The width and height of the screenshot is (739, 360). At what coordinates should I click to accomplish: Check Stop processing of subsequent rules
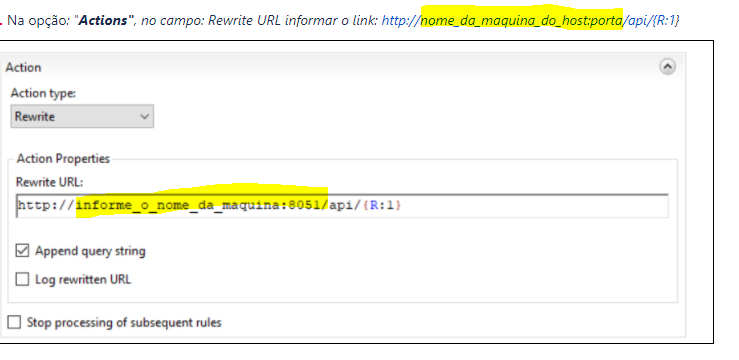click(15, 322)
